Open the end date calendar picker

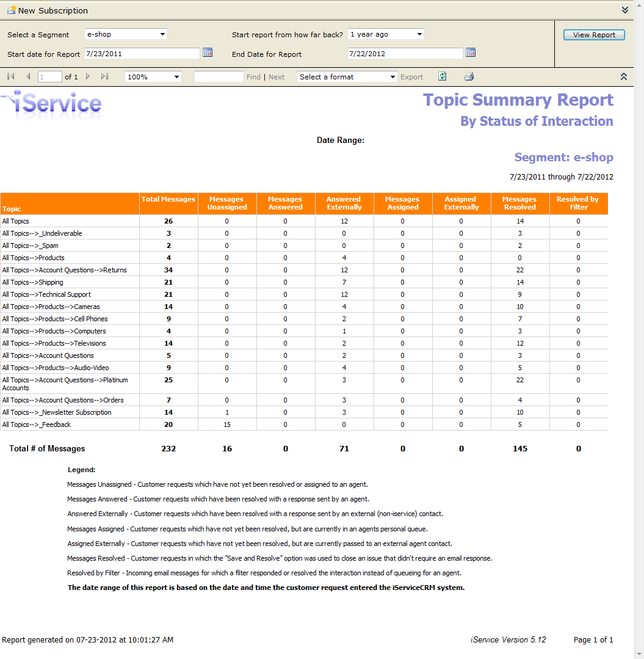[x=471, y=53]
